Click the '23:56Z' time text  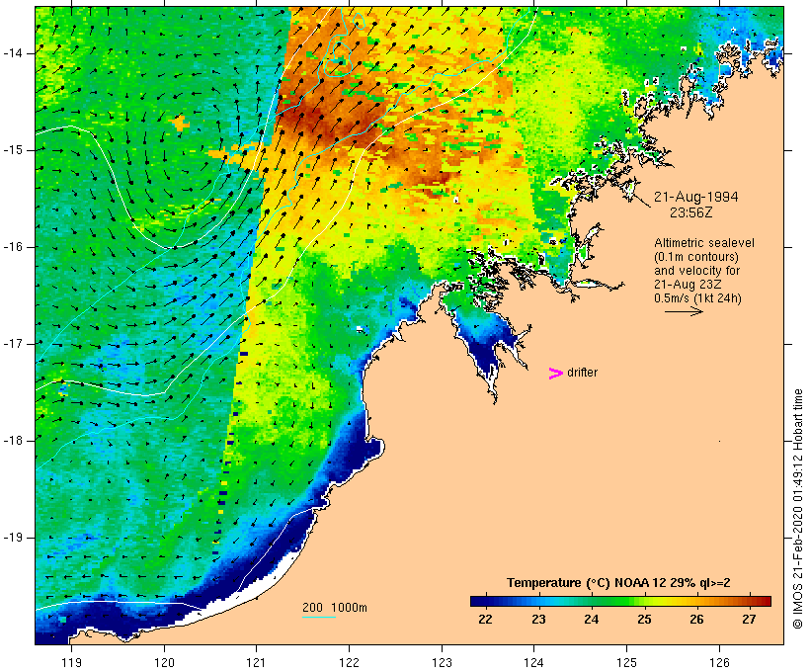(691, 212)
